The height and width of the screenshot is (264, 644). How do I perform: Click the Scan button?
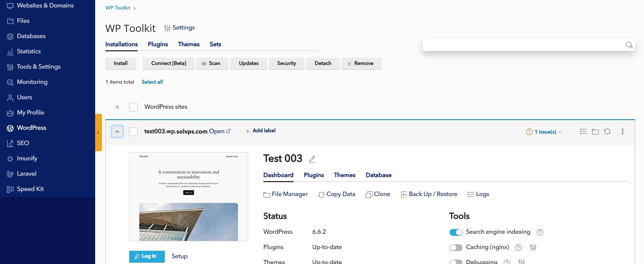(x=212, y=64)
